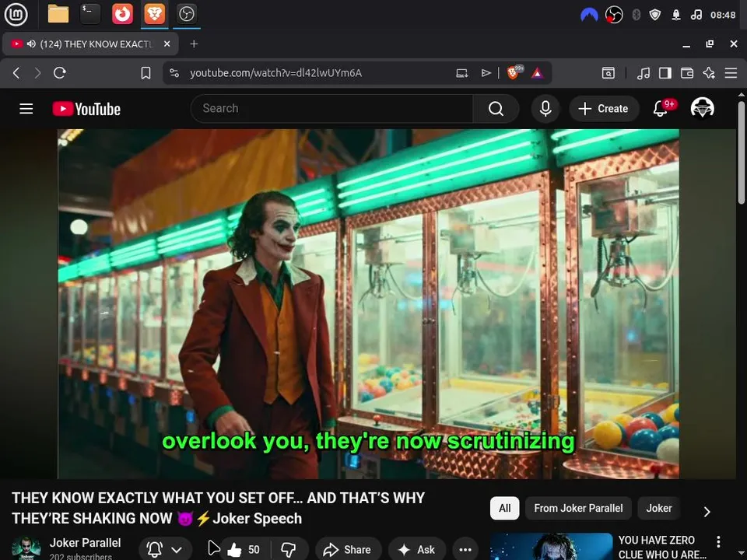The height and width of the screenshot is (560, 747).
Task: Go back to the previous page
Action: tap(16, 73)
